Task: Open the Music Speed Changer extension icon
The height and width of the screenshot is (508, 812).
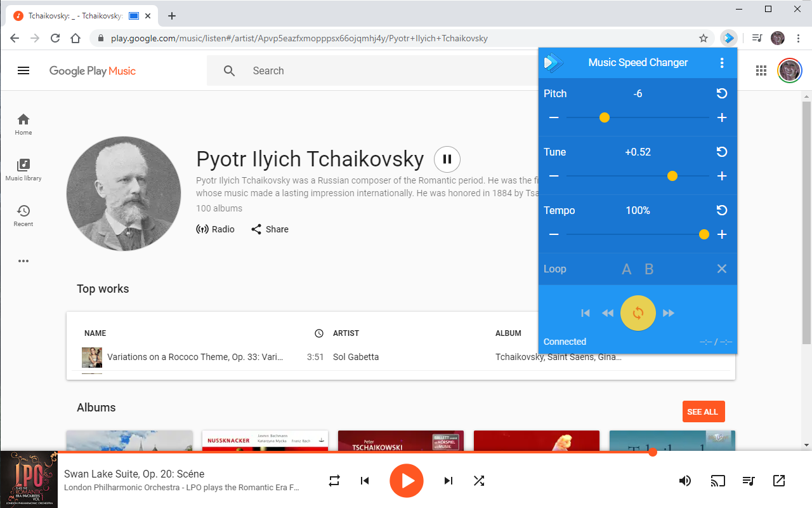Action: pos(729,38)
